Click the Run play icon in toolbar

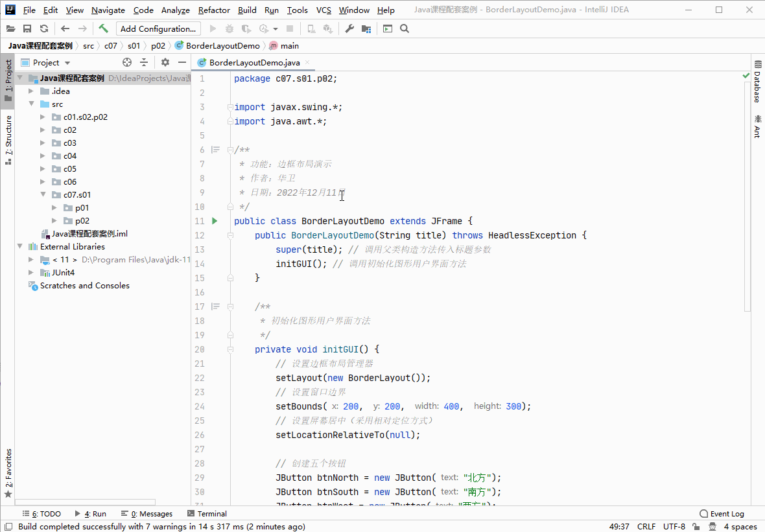coord(213,29)
